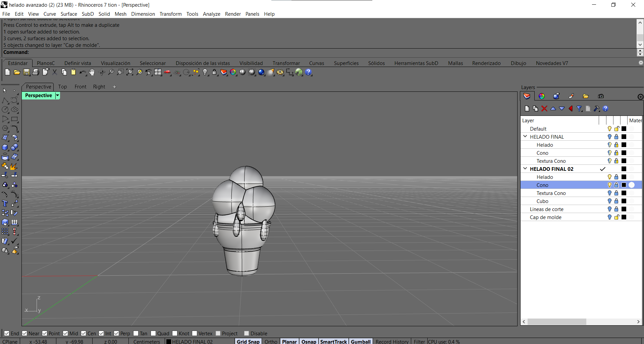Click the color swatch of Lineas de corte layer
Screen dimensions: 644x344
pyautogui.click(x=624, y=209)
